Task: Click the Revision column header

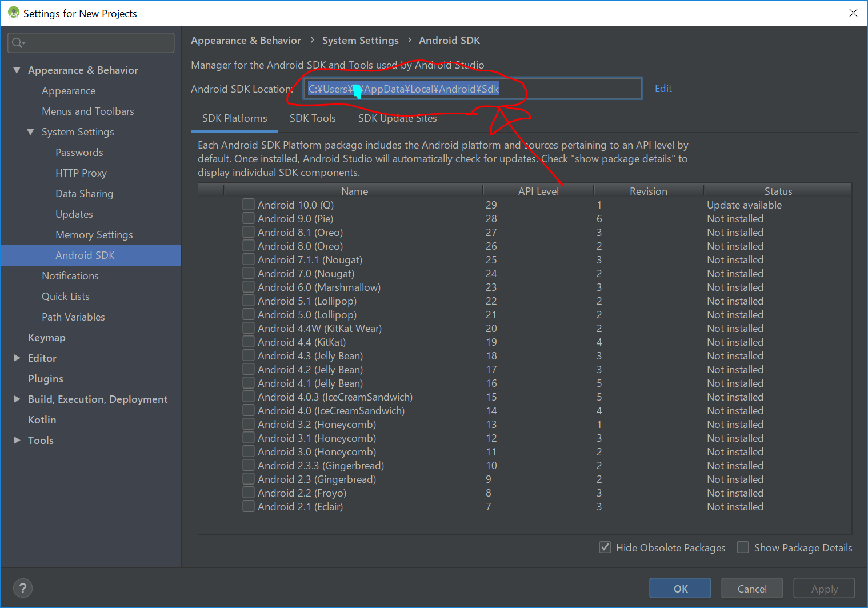Action: [648, 191]
